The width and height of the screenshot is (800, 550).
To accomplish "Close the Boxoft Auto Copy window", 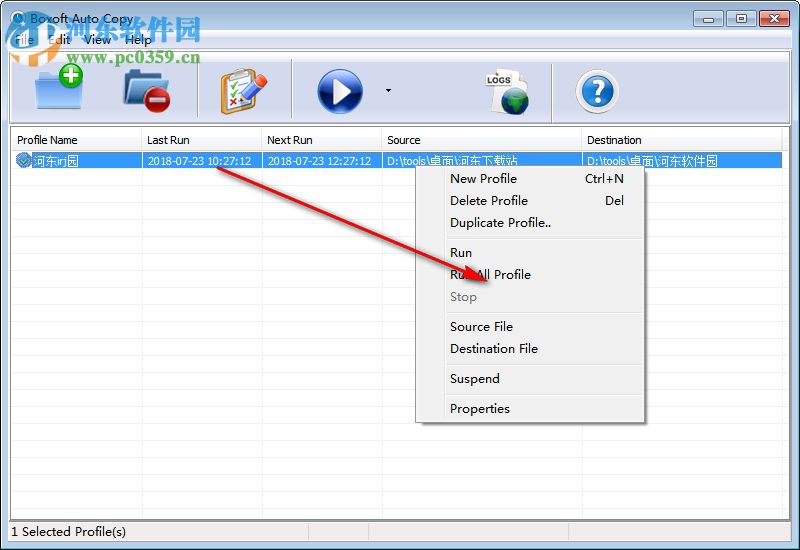I will pos(774,19).
